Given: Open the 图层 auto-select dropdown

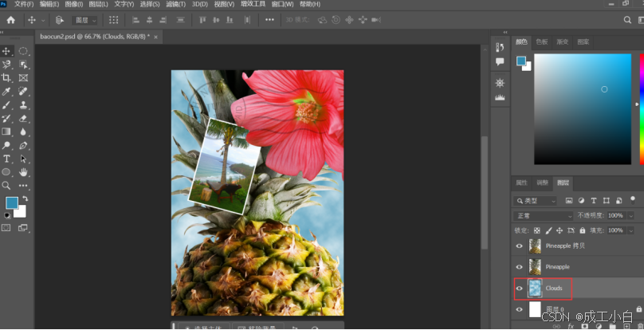Looking at the screenshot, I should [x=85, y=20].
